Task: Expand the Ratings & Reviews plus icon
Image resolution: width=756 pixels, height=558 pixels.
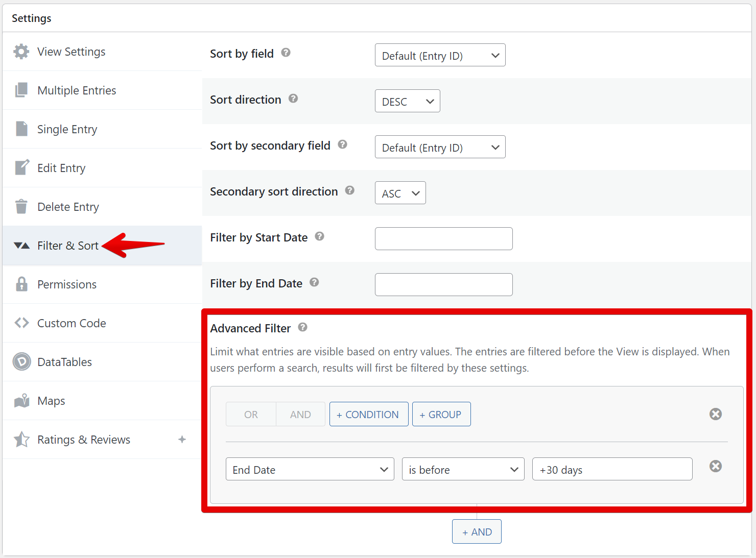Action: click(182, 440)
